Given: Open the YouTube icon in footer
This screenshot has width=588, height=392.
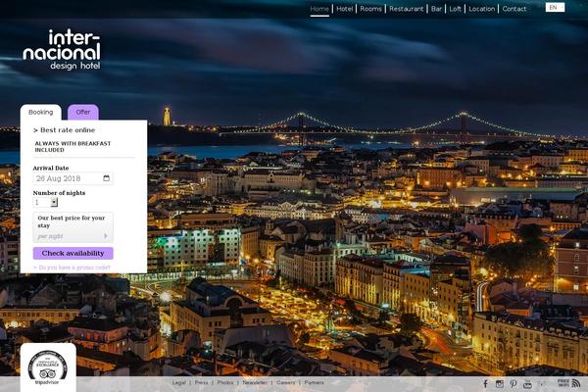Looking at the screenshot, I should pos(527,383).
